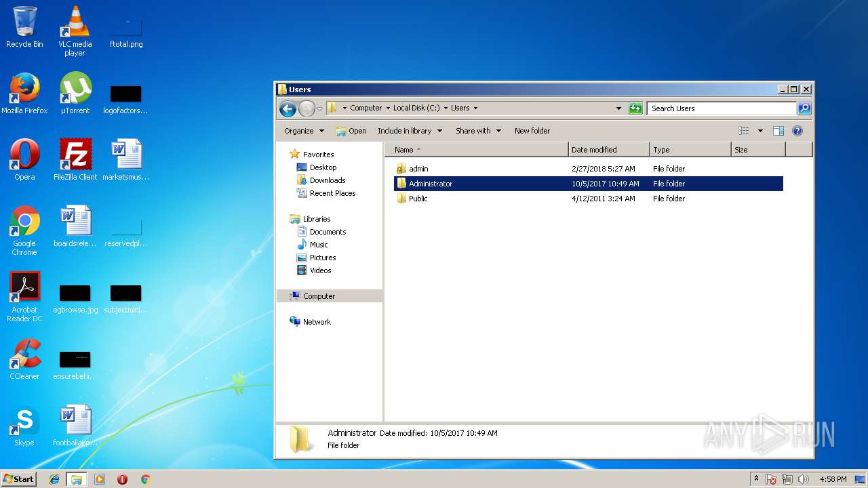Launch the Skype desktop shortcut

click(x=24, y=426)
